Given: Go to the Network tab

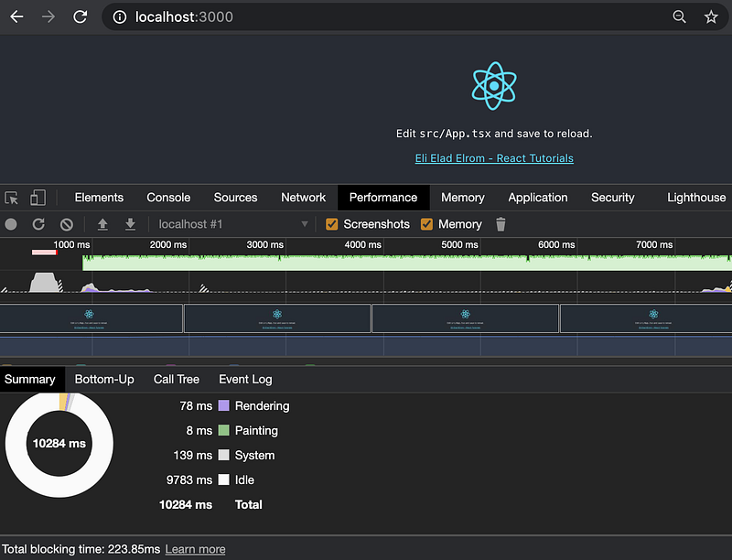Looking at the screenshot, I should pyautogui.click(x=304, y=198).
